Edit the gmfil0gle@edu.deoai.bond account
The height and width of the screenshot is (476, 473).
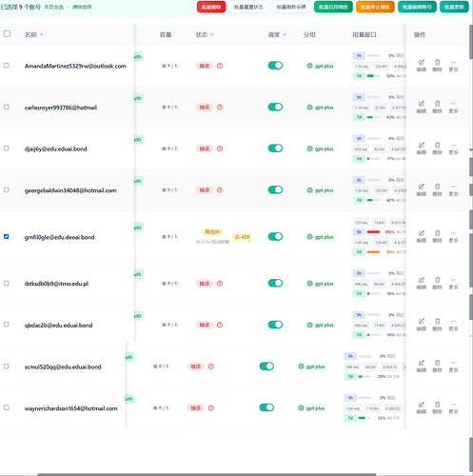[x=422, y=237]
